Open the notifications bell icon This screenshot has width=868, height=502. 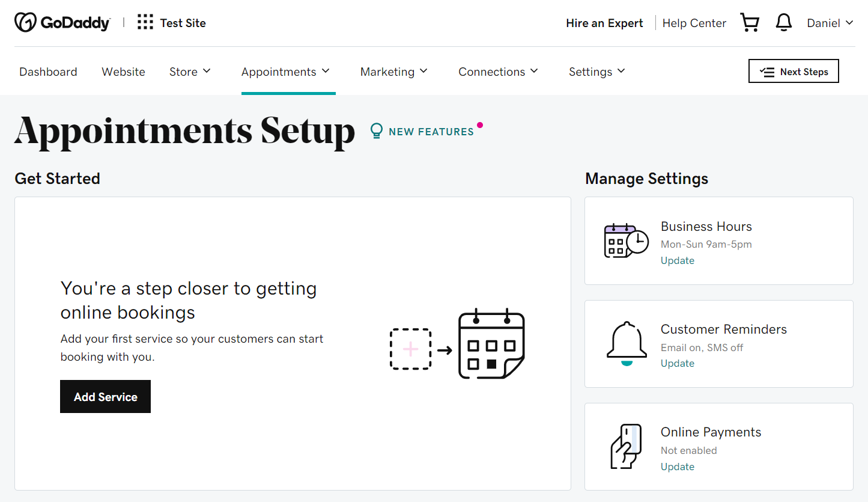pyautogui.click(x=783, y=23)
